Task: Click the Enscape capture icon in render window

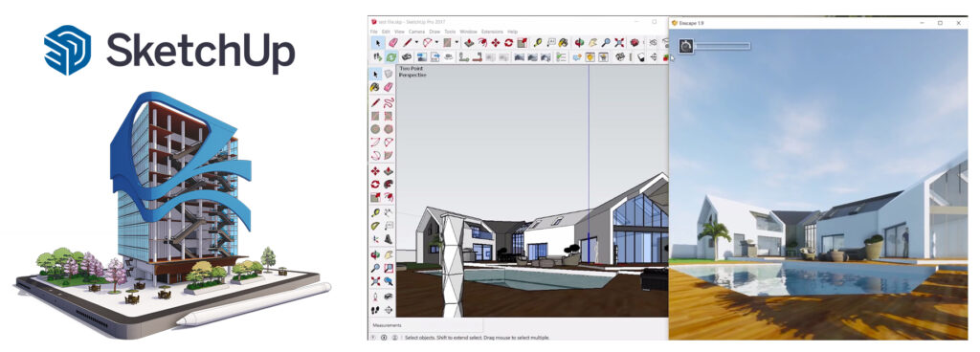Action: 686,46
